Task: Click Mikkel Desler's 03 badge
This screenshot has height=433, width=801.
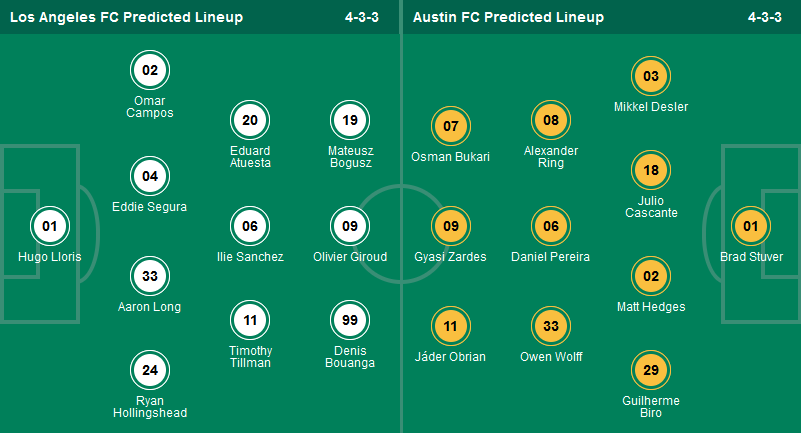Action: tap(651, 76)
